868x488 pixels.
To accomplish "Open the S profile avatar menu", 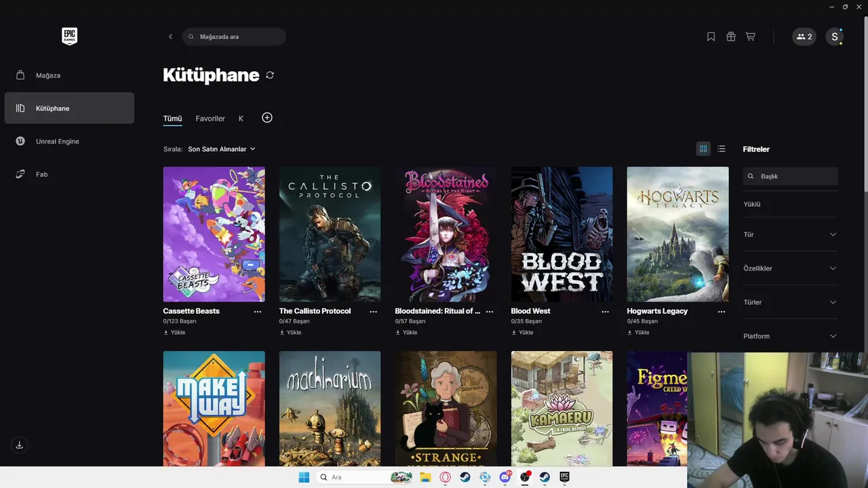I will click(835, 37).
